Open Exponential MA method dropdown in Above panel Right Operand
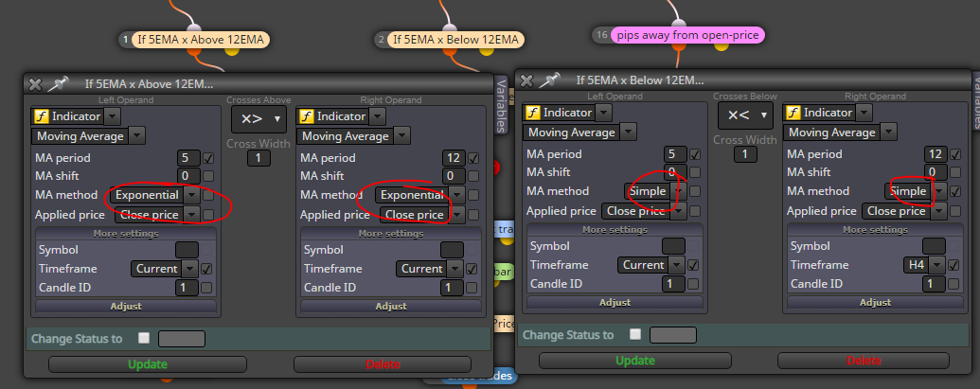 (457, 195)
